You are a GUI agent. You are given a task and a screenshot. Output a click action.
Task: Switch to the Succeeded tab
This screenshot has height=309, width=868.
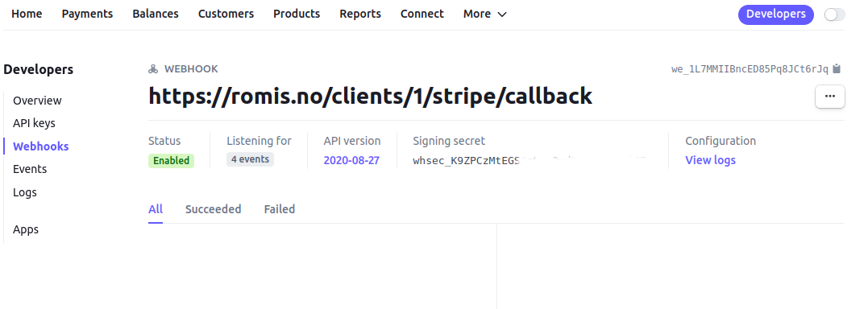(x=213, y=209)
